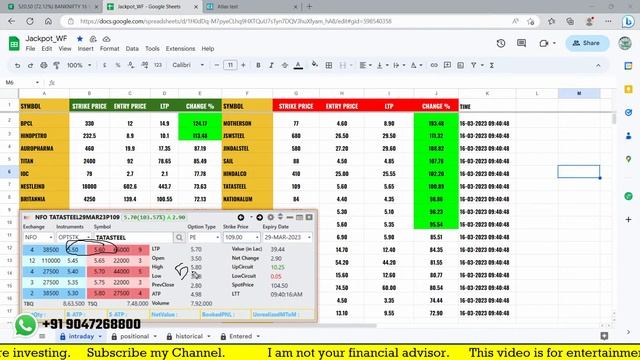Redo the action in Sheets toolbar
Screen dimensions: 640x360
[x=30, y=65]
